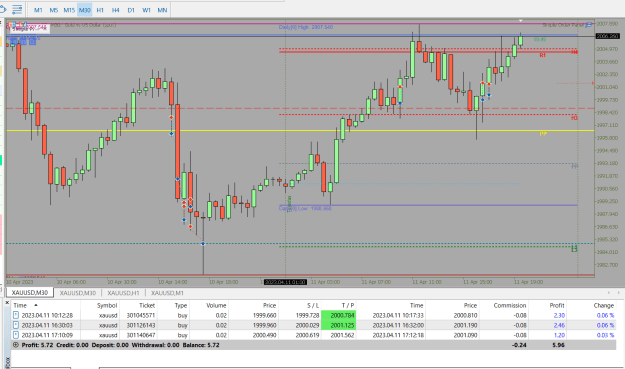The height and width of the screenshot is (369, 625).
Task: Click the red R1 pivot label
Action: pos(542,55)
